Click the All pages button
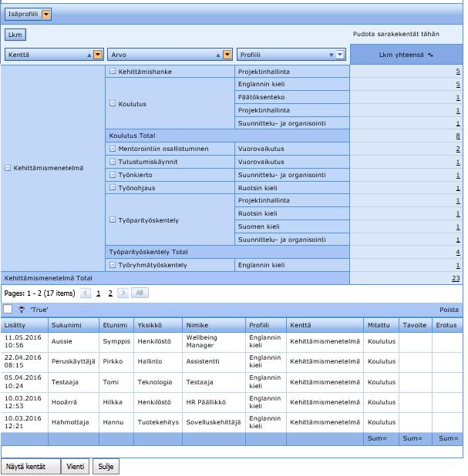 [x=140, y=293]
